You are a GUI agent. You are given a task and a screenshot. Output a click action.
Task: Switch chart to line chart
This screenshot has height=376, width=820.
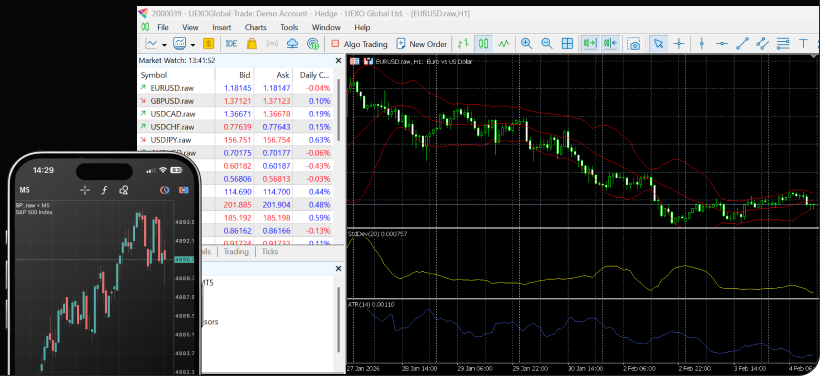click(504, 44)
